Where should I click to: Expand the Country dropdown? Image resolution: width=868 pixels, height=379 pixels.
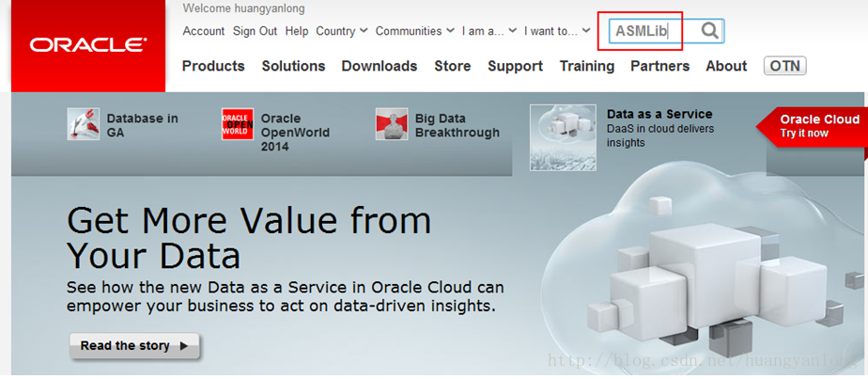pyautogui.click(x=342, y=31)
